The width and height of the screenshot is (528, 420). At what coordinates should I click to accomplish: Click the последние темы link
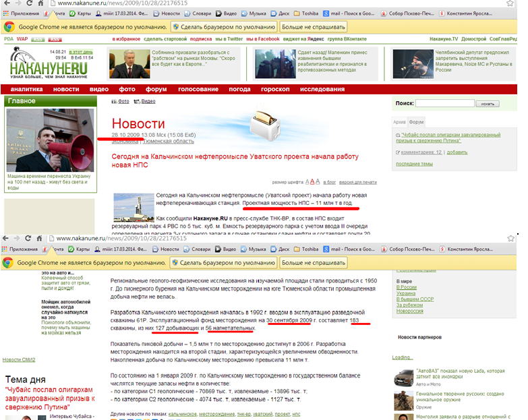point(414,164)
